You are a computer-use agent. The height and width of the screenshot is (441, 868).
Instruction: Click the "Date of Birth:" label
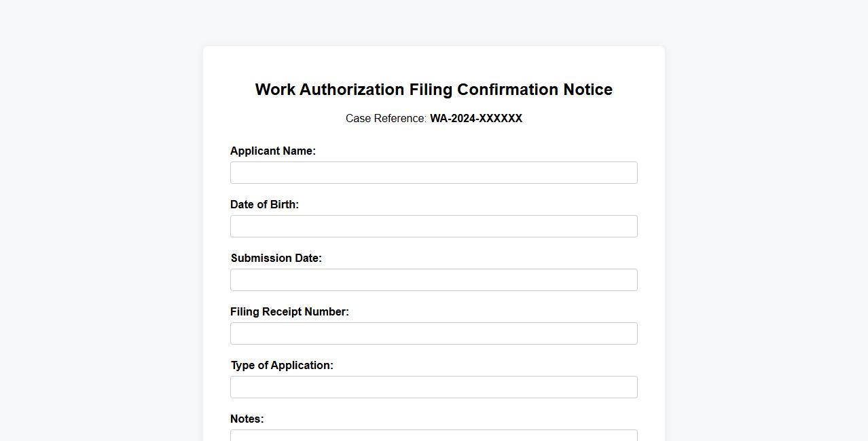264,205
